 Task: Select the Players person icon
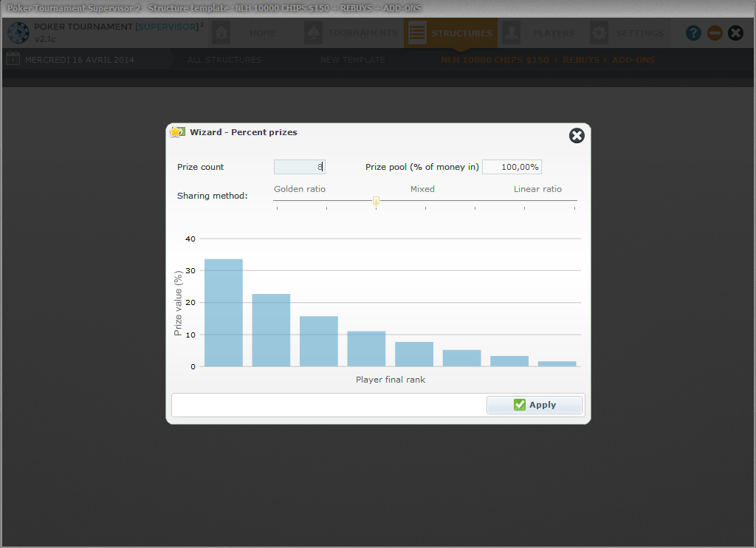point(511,33)
